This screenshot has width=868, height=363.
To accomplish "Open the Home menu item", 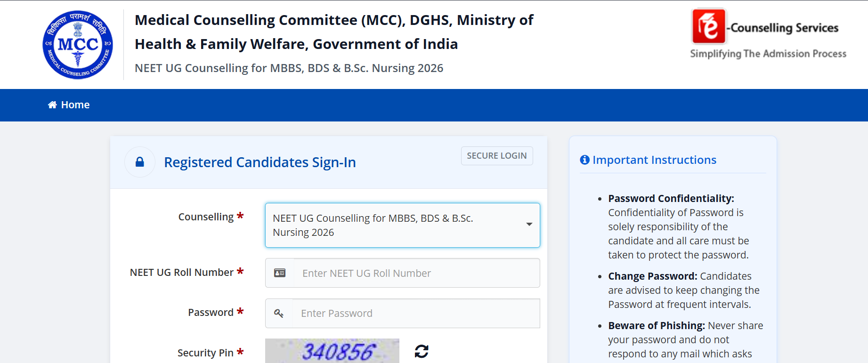I will coord(69,105).
